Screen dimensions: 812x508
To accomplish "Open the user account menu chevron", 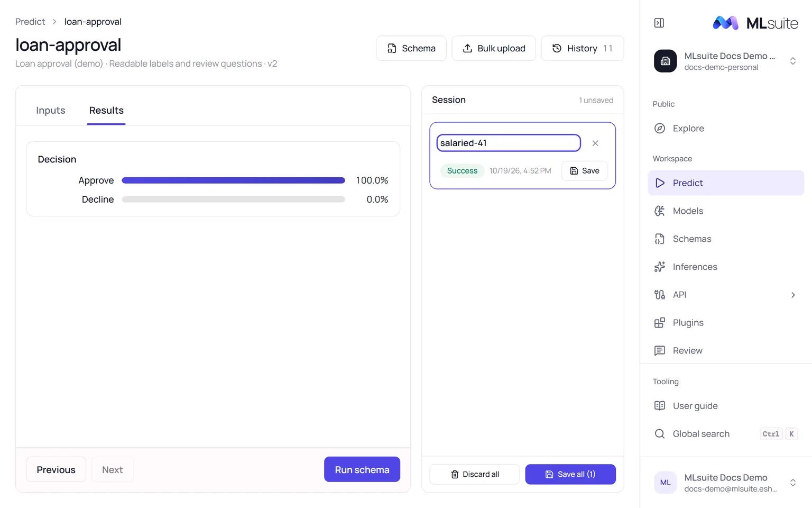I will [793, 483].
